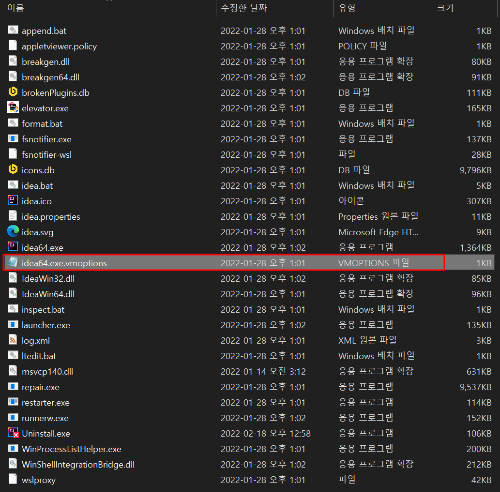Click the Uninstall.exe icon
Viewport: 500px width, 492px height.
(x=13, y=433)
